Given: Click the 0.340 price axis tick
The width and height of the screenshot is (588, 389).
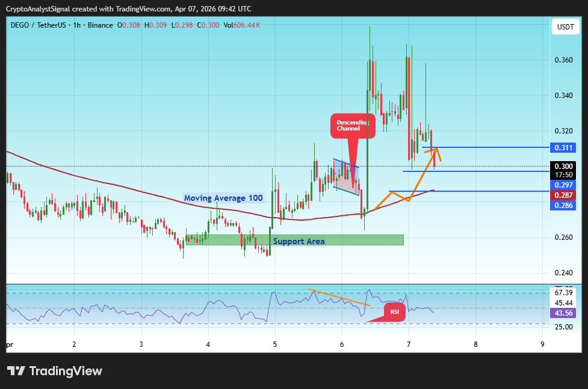Looking at the screenshot, I should point(563,96).
